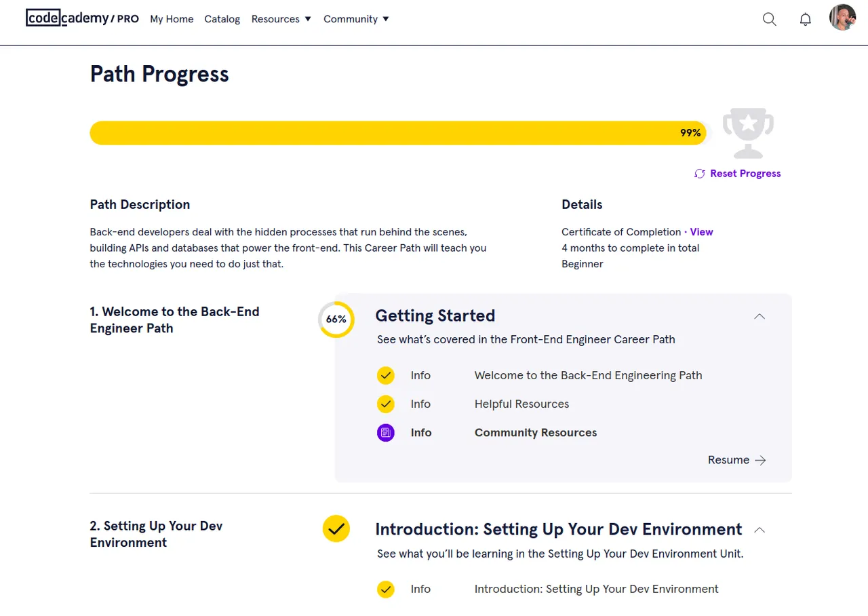This screenshot has height=616, width=868.
Task: Collapse the Getting Started section chevron
Action: pyautogui.click(x=759, y=316)
